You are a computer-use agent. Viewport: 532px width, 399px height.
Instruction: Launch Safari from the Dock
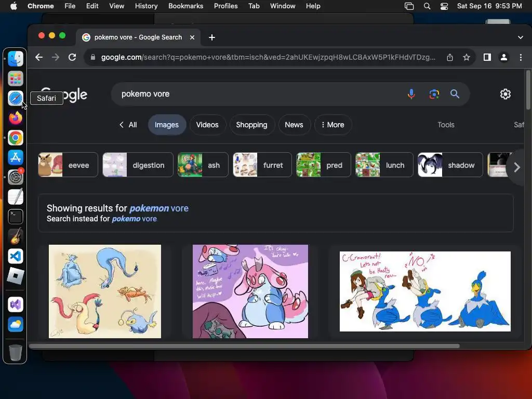15,98
